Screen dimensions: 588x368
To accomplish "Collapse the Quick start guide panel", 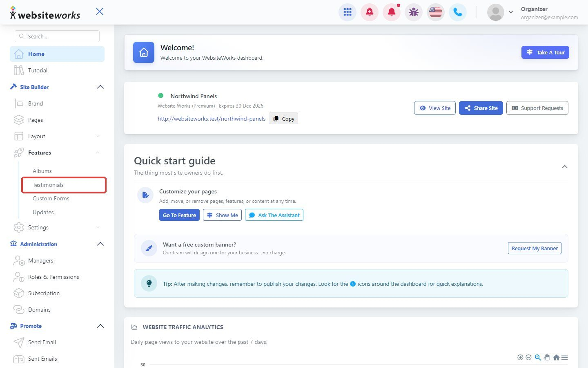I will 565,166.
